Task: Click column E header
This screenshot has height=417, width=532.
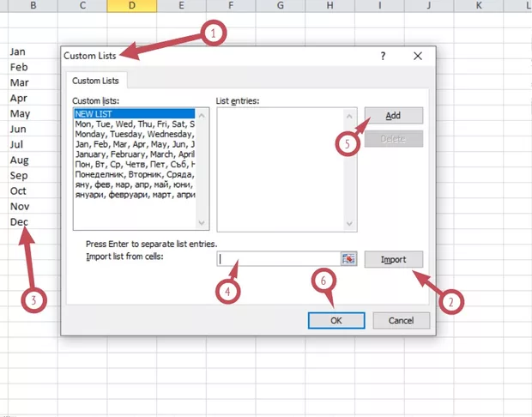Action: point(182,6)
